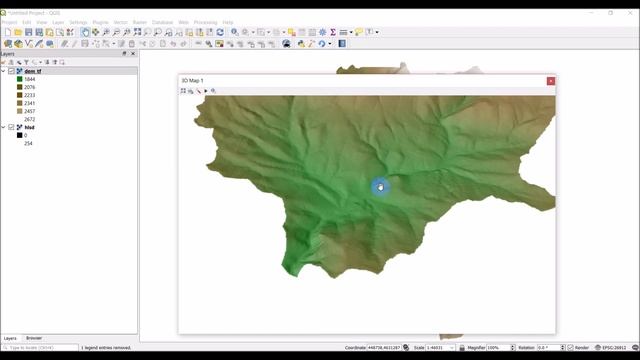
Task: Open the Magnifier spin arrows in status bar
Action: [x=513, y=348]
